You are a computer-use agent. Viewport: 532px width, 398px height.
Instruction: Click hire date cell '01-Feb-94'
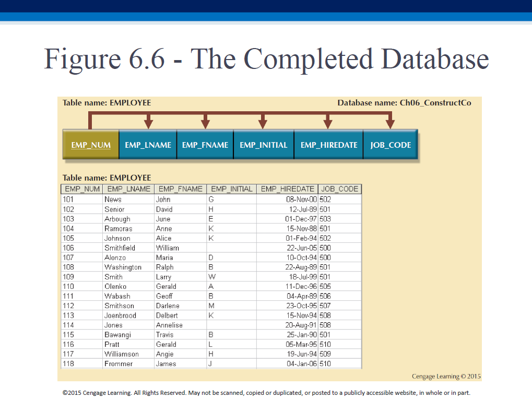pos(287,238)
